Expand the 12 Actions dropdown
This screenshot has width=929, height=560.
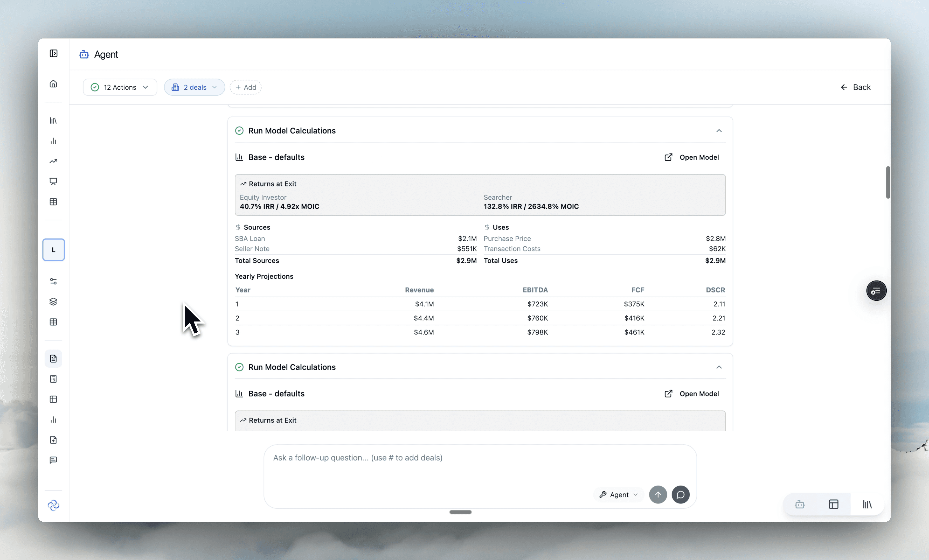(x=120, y=87)
